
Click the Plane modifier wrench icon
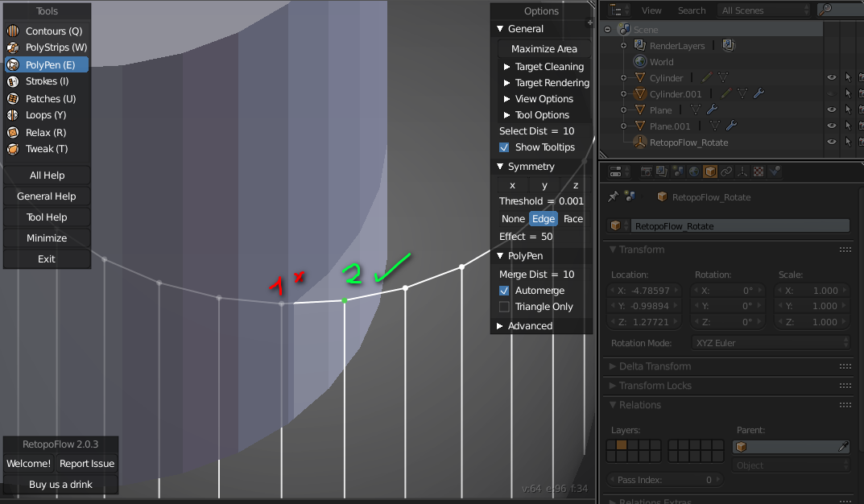(712, 109)
